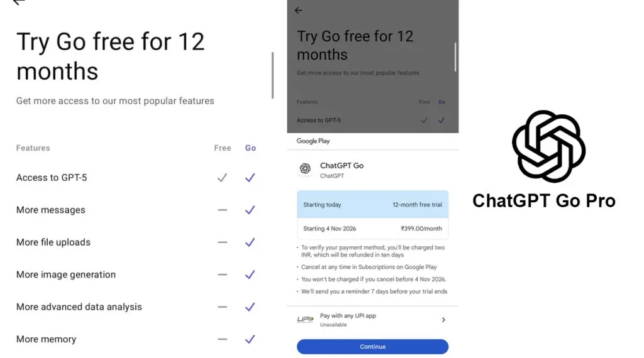Click the large ChatGPT logo above Go Pro

click(x=548, y=147)
